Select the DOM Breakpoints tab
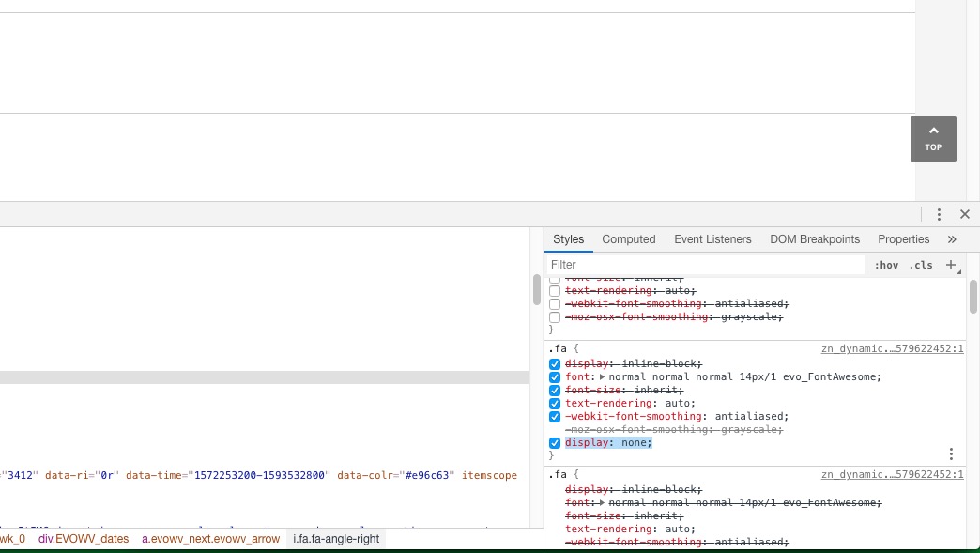980x553 pixels. pyautogui.click(x=815, y=239)
